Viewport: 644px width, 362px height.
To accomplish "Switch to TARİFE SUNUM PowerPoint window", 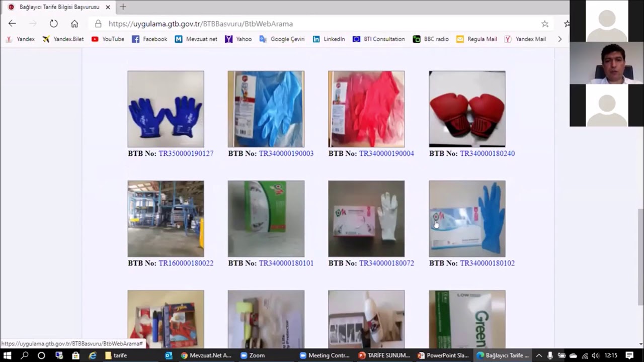I will (x=384, y=355).
